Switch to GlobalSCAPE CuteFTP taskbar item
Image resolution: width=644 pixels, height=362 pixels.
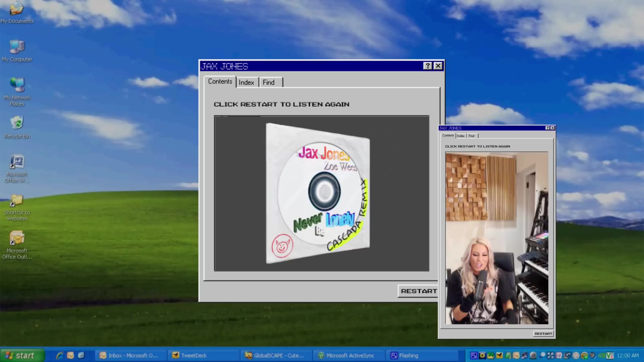pyautogui.click(x=276, y=355)
